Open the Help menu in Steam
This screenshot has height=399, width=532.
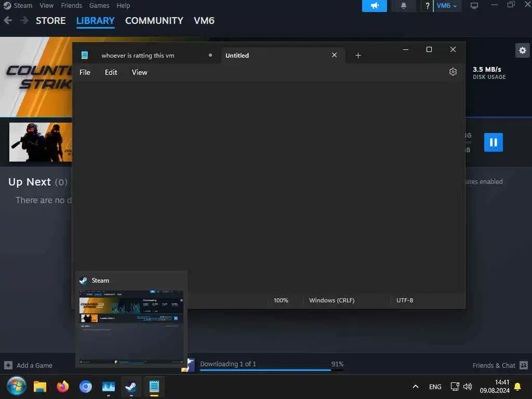tap(123, 5)
